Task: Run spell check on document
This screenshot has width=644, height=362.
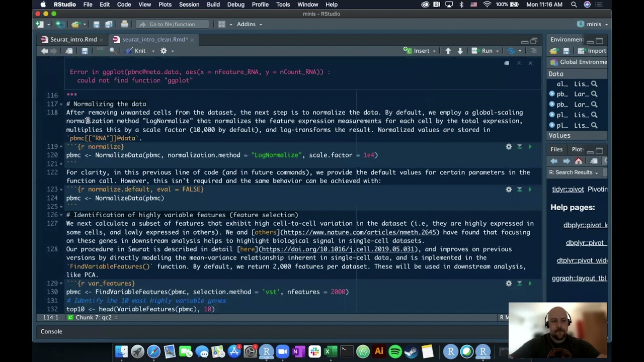Action: (100, 51)
